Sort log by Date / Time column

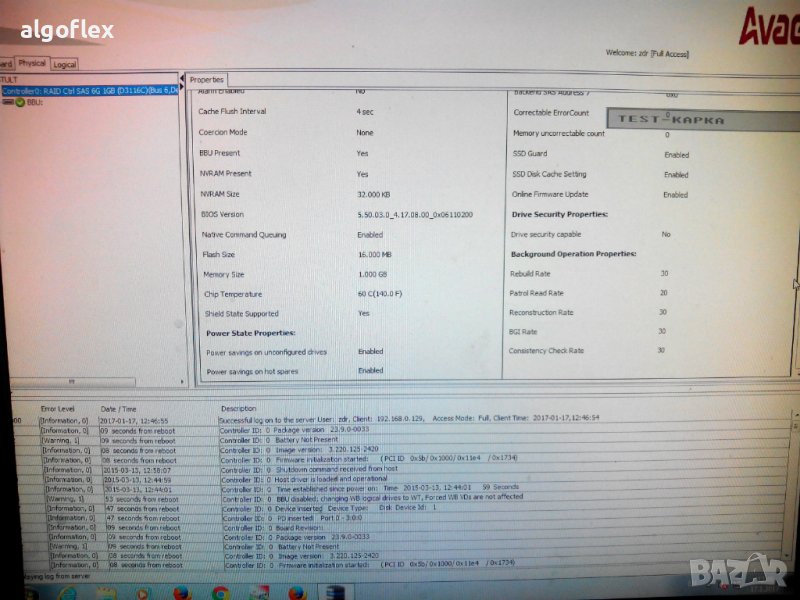tap(116, 409)
